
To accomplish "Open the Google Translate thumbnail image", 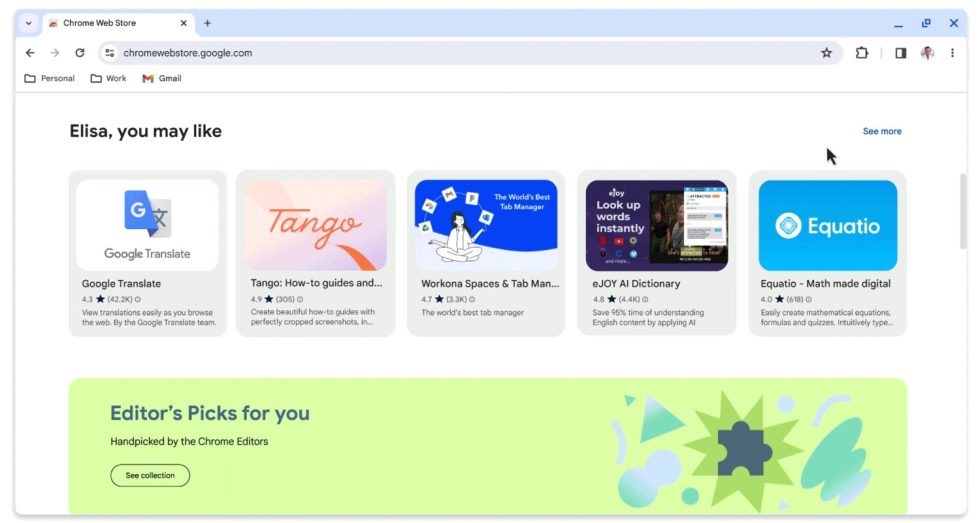I will (x=148, y=225).
